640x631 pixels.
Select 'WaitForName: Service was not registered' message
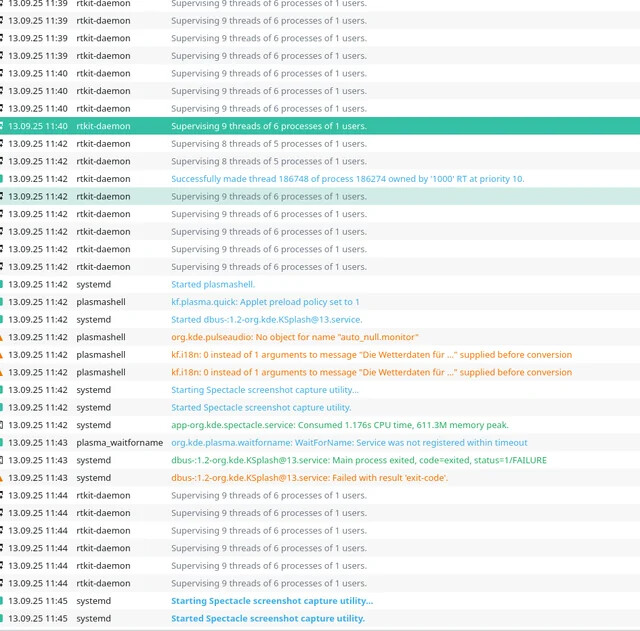click(x=349, y=443)
